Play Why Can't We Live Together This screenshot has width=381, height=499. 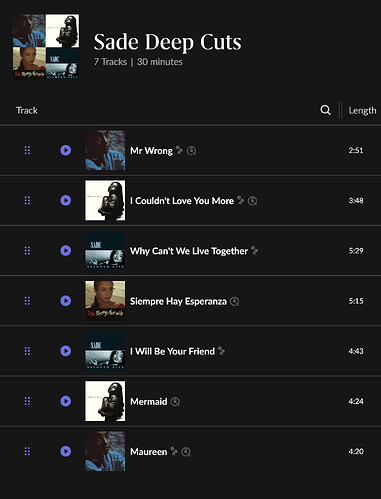pyautogui.click(x=66, y=250)
